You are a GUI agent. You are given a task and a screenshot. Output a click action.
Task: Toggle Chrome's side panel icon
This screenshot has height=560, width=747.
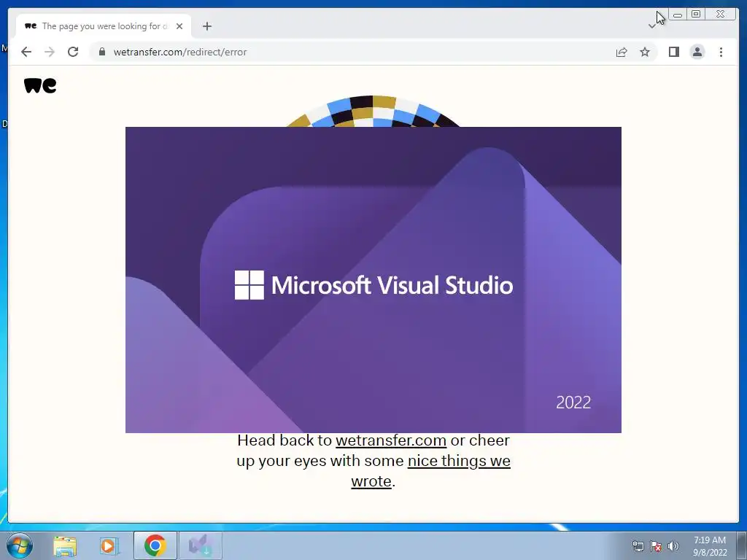673,52
